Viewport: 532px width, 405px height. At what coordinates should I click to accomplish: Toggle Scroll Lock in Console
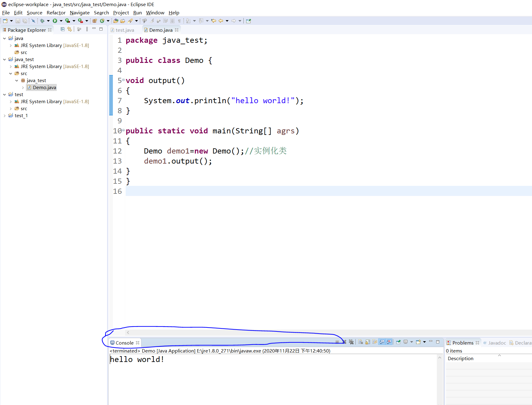[368, 342]
